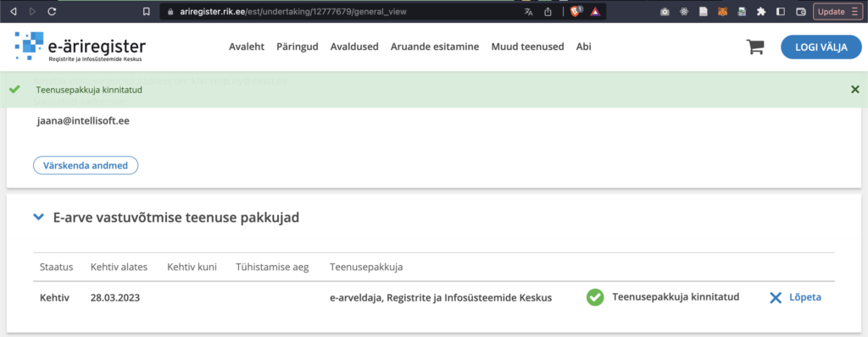868x337 pixels.
Task: Open the MetaMask fox extension
Action: 722,11
